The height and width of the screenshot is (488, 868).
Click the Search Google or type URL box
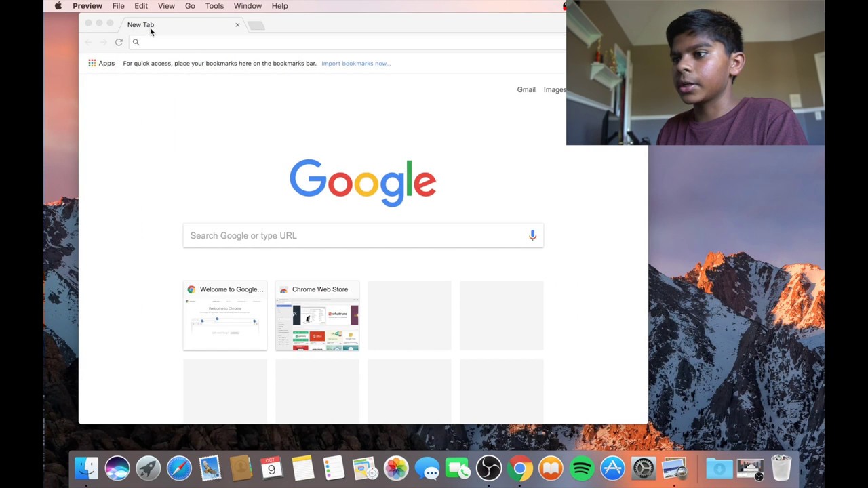point(363,235)
